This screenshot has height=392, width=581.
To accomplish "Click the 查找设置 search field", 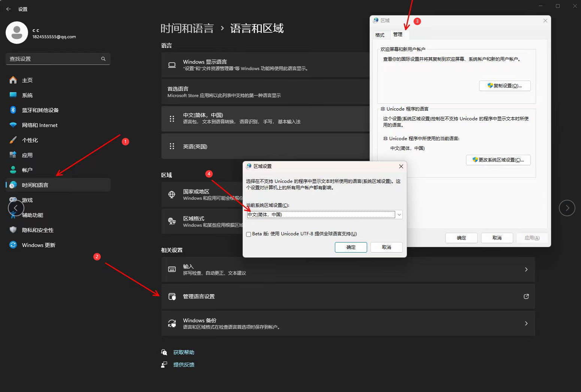I will coord(58,59).
